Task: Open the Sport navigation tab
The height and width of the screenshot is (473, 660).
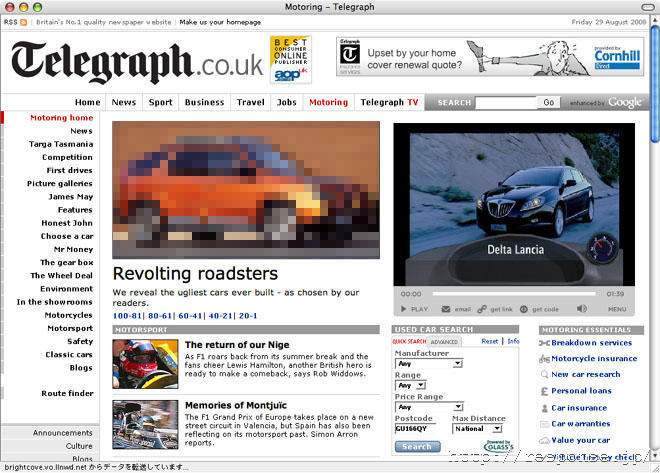Action: (160, 102)
